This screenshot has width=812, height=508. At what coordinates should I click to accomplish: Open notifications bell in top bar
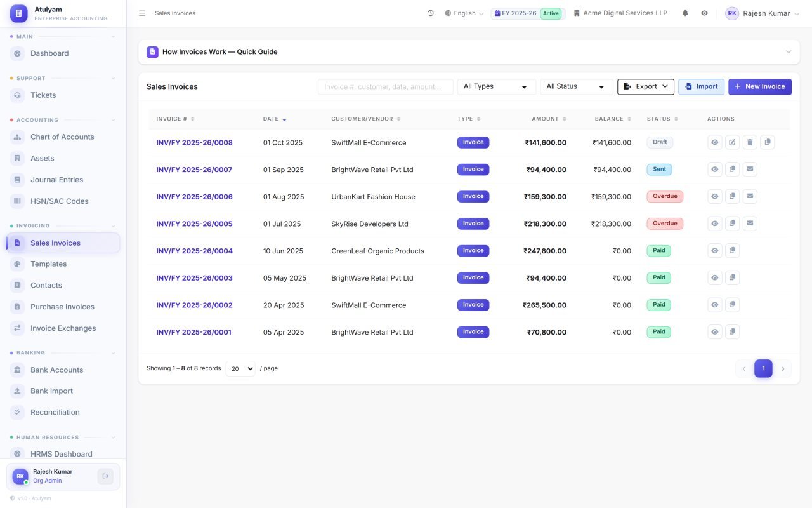(x=685, y=13)
